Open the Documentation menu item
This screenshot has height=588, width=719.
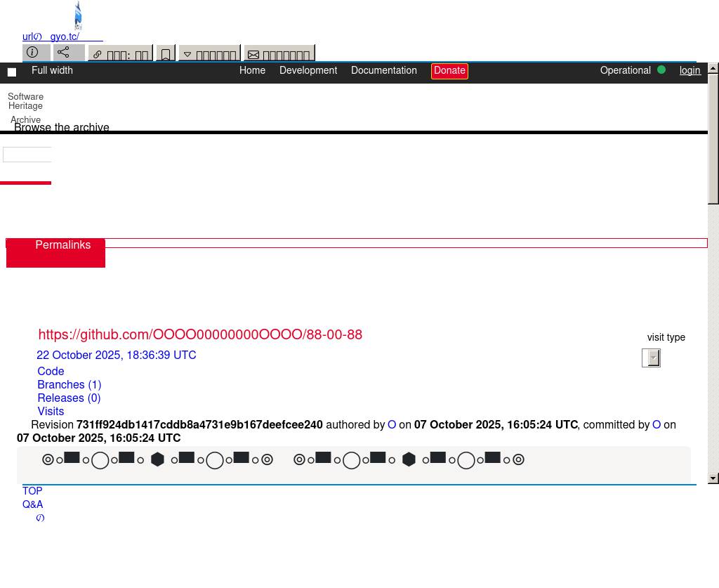coord(383,71)
